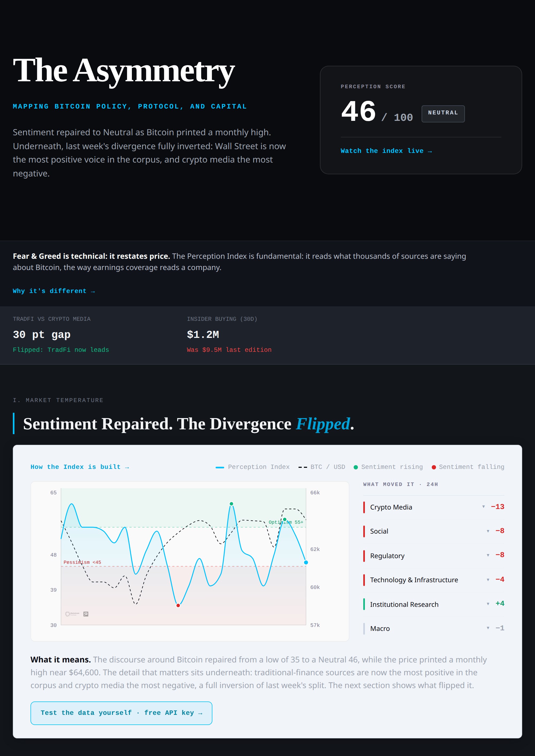
Task: Open the 'Watch the index live' link
Action: click(x=386, y=151)
